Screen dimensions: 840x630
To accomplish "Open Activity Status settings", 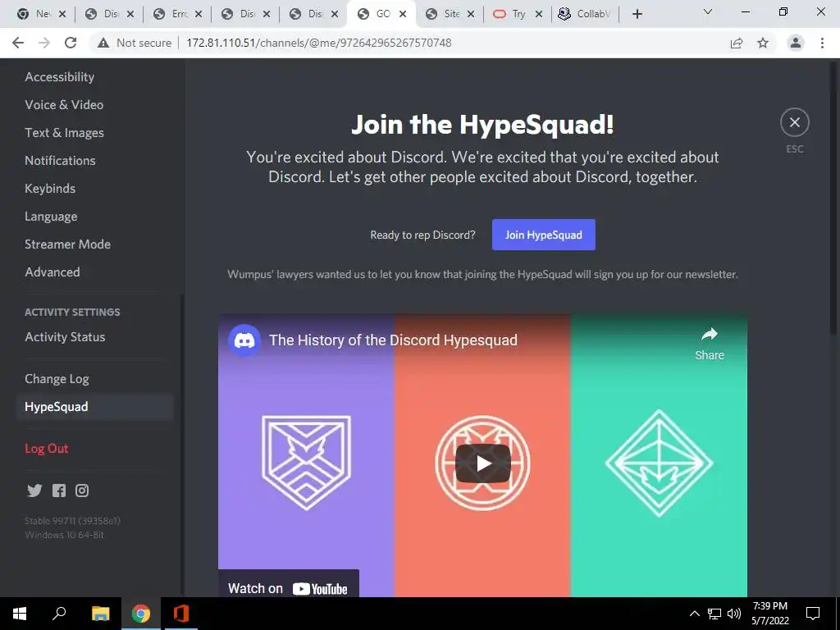I will coord(65,337).
